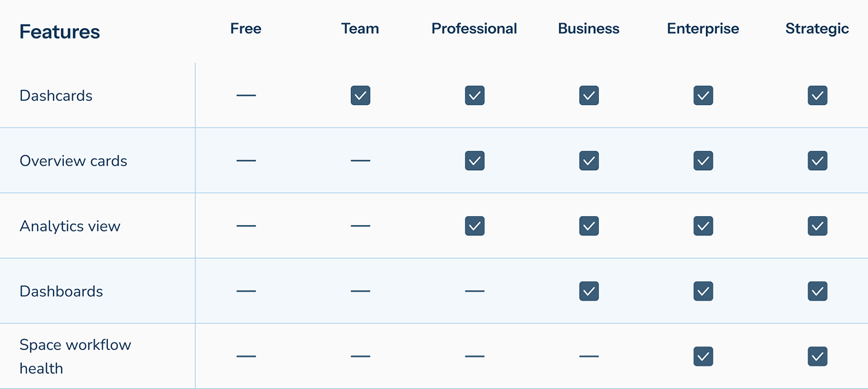Click Analytics view checkmark under Professional
This screenshot has height=389, width=868.
475,226
